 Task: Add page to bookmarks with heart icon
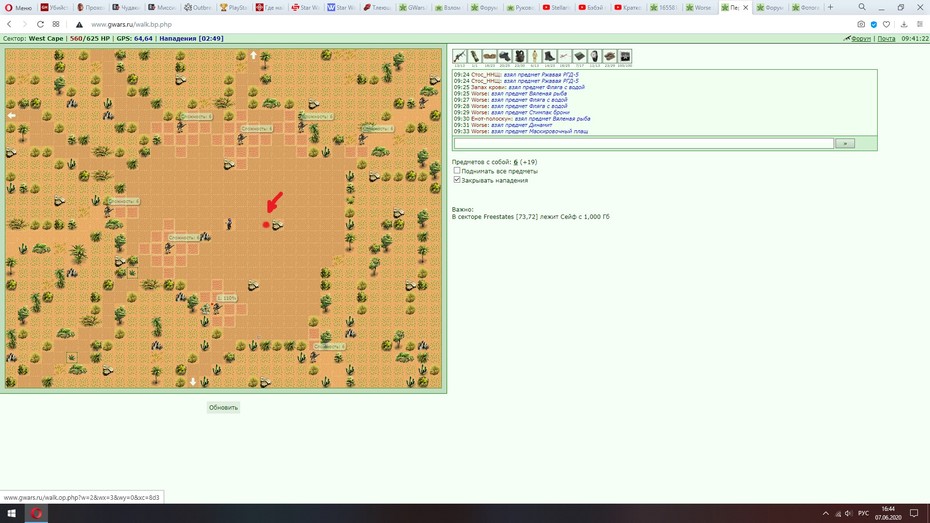(x=886, y=24)
